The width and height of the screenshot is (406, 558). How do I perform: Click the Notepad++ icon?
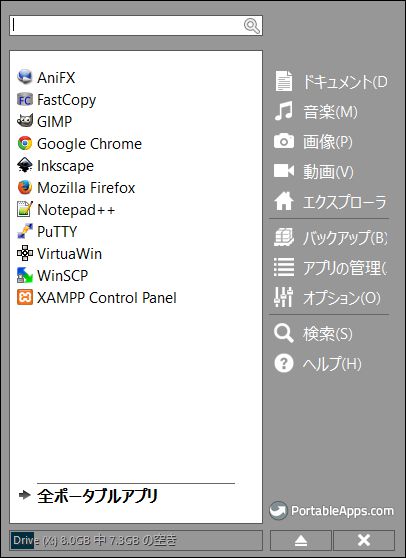pos(25,209)
